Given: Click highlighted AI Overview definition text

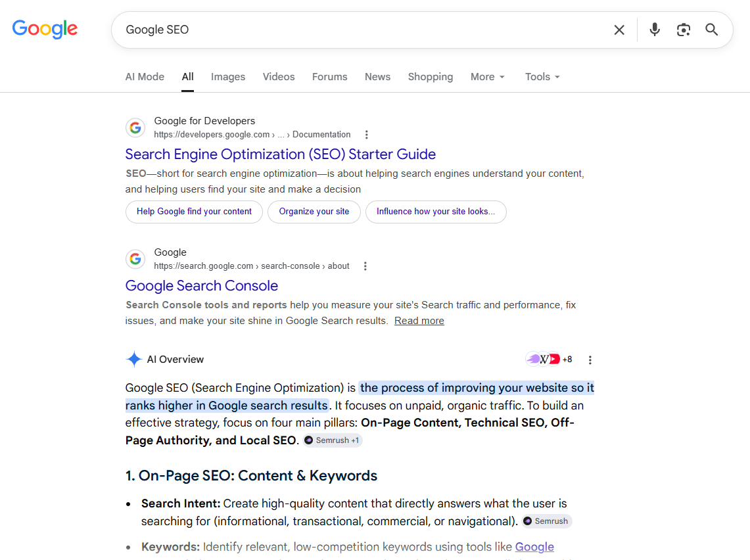Looking at the screenshot, I should pos(360,396).
